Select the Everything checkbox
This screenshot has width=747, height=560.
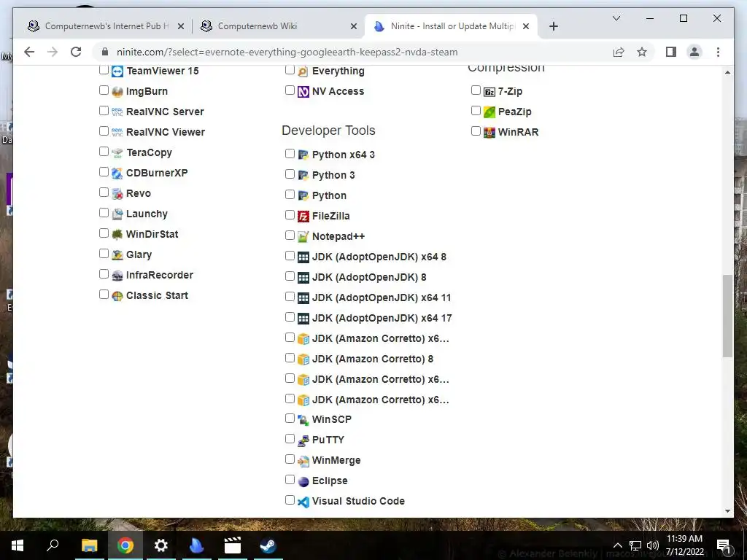click(x=290, y=69)
